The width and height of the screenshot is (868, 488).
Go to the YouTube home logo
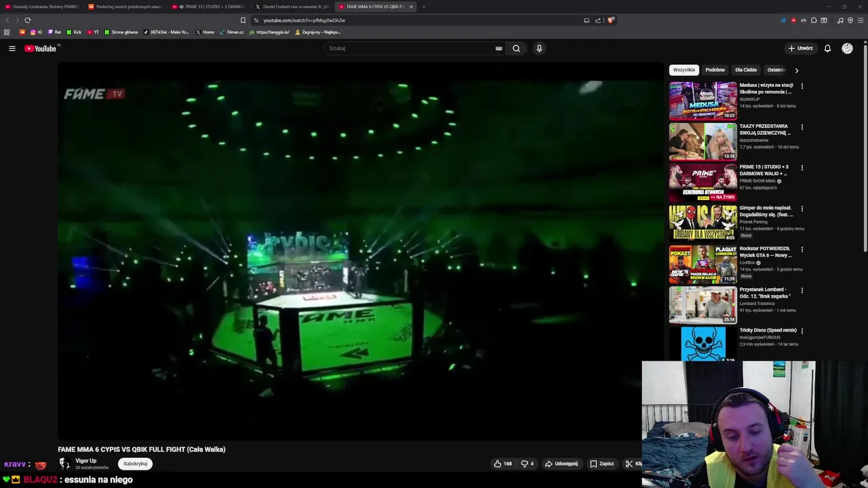click(41, 48)
